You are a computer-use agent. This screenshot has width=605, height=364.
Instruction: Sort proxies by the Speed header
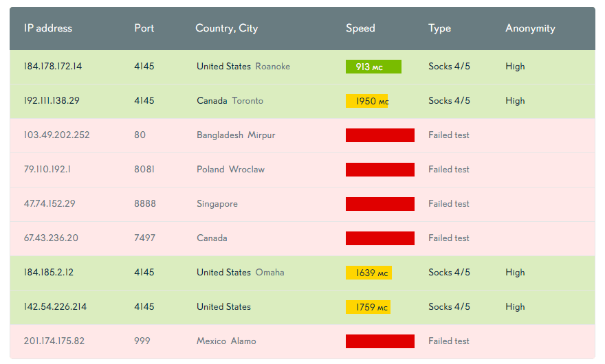click(x=360, y=28)
